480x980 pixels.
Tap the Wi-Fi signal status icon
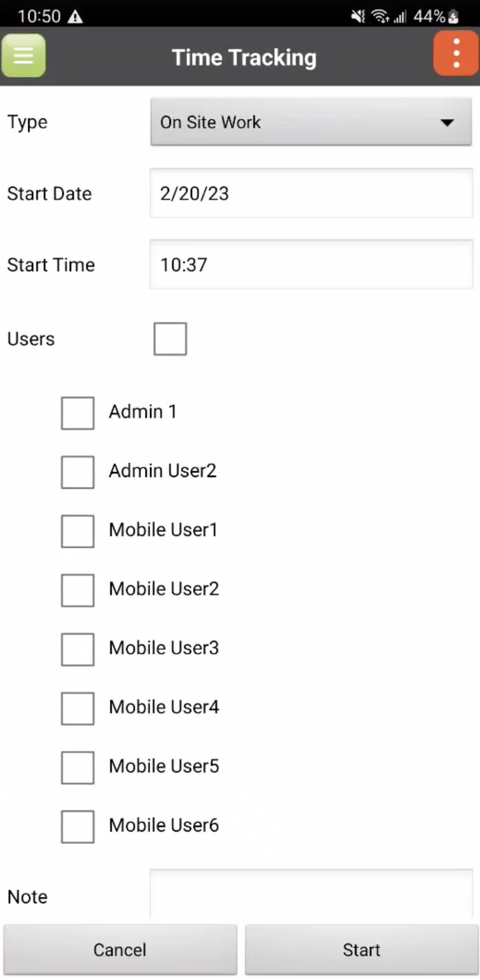(x=380, y=16)
